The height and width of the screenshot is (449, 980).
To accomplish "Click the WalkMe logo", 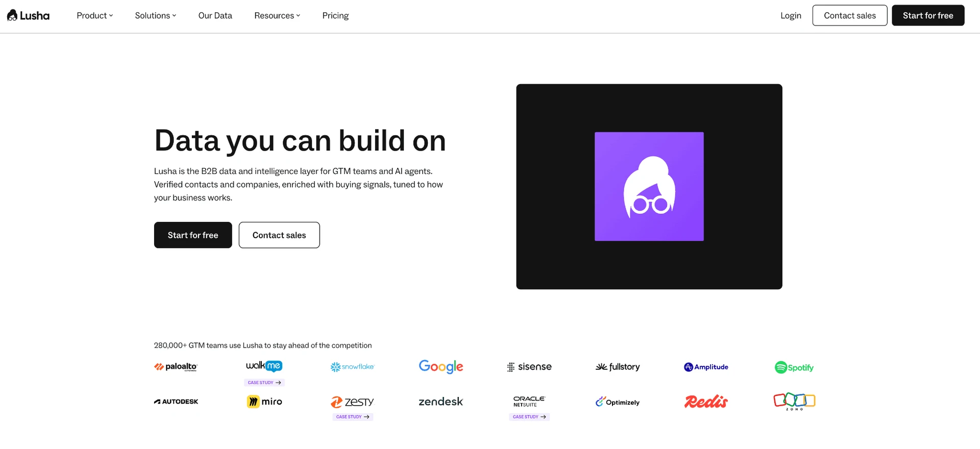I will (264, 366).
